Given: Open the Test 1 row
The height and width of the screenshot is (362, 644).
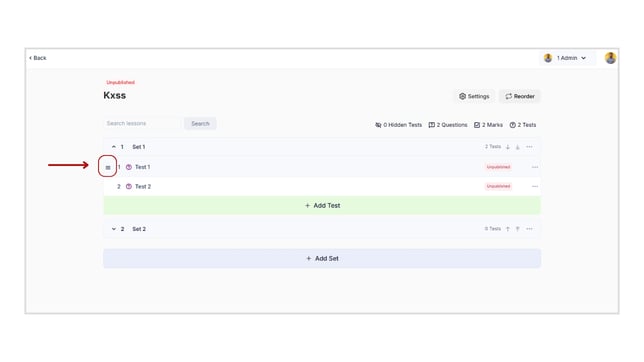Looking at the screenshot, I should 322,167.
